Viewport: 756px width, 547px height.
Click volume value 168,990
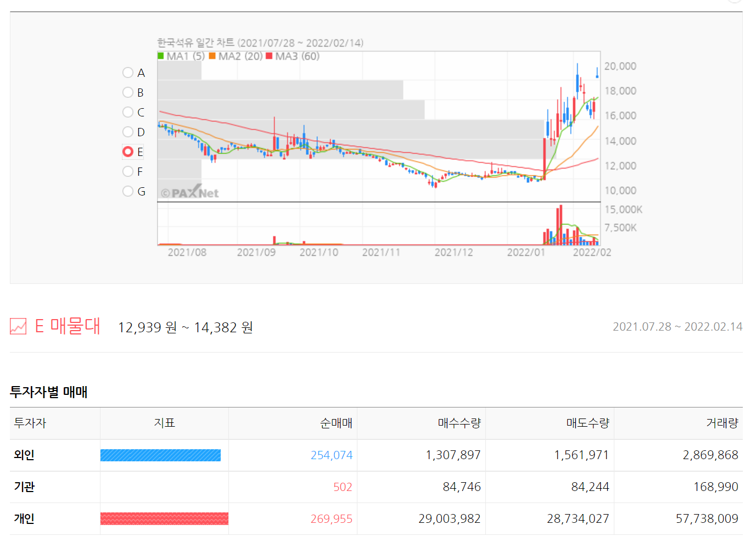(x=716, y=487)
